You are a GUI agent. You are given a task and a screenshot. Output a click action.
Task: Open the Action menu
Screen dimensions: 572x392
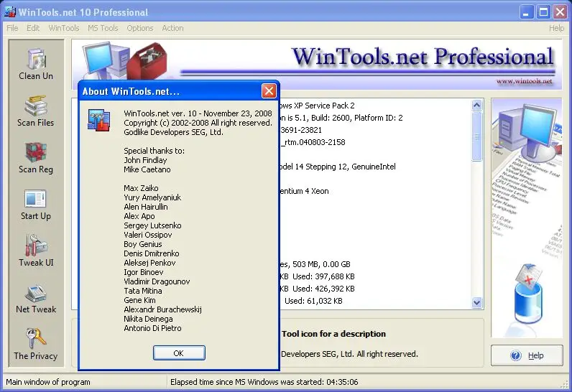(x=173, y=28)
